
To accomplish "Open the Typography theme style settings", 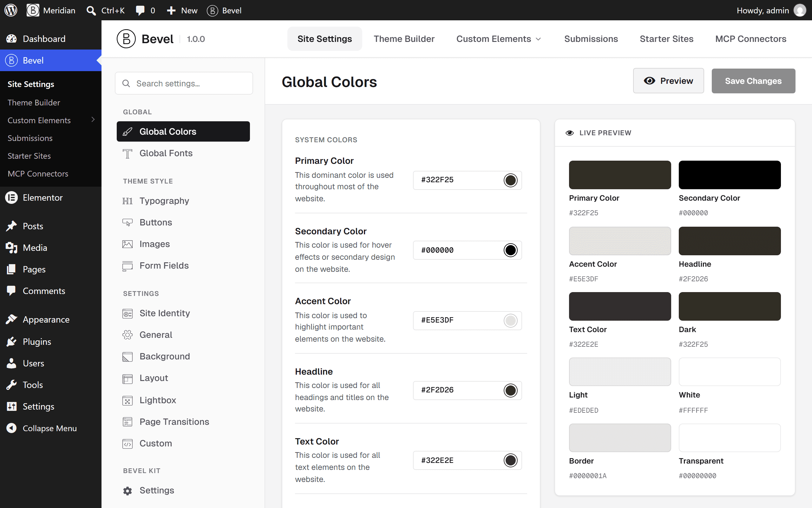I will 183,201.
